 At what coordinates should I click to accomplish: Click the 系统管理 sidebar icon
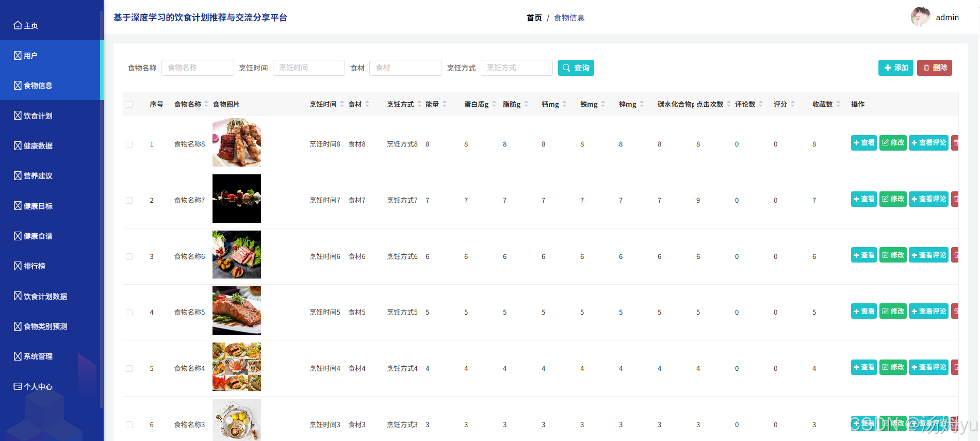(x=18, y=356)
